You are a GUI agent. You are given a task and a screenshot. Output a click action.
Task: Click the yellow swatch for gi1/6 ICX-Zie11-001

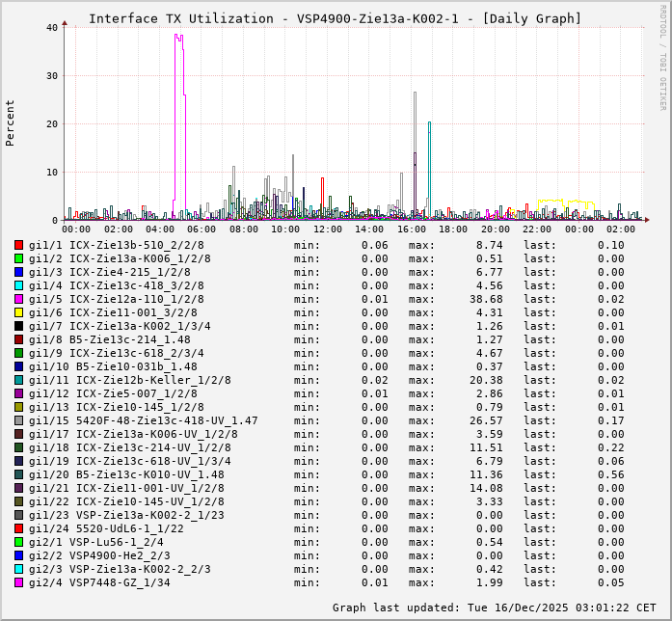(18, 313)
